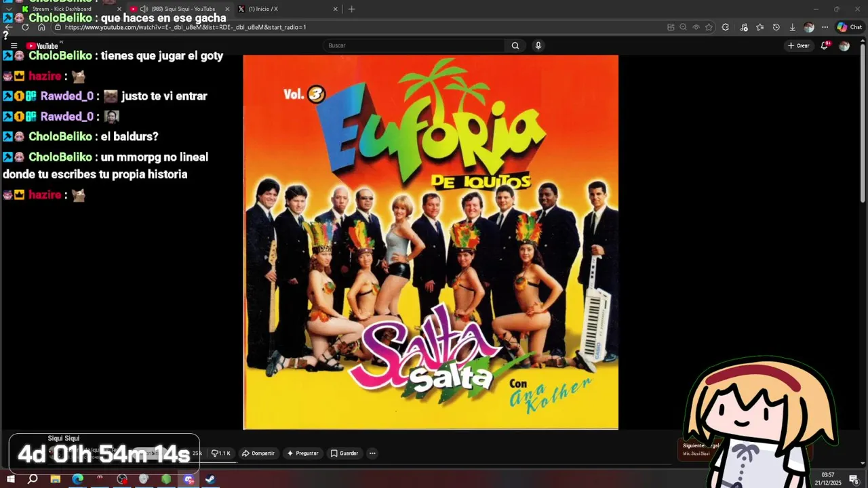Image resolution: width=868 pixels, height=488 pixels.
Task: Open the Crear create menu
Action: coord(799,45)
